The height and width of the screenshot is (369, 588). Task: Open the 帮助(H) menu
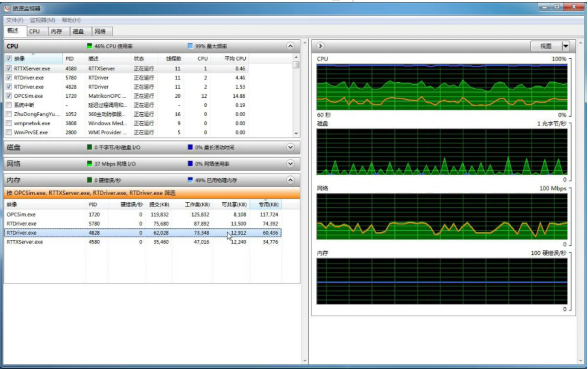click(x=71, y=20)
